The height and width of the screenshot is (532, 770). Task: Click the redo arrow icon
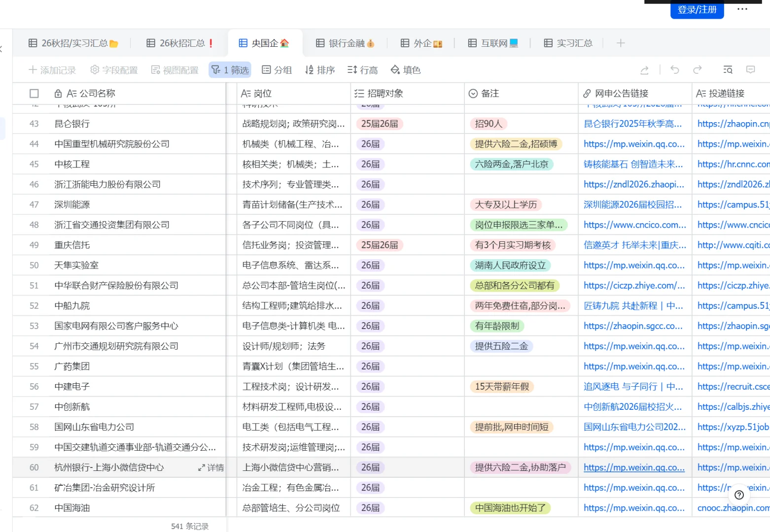coord(697,70)
